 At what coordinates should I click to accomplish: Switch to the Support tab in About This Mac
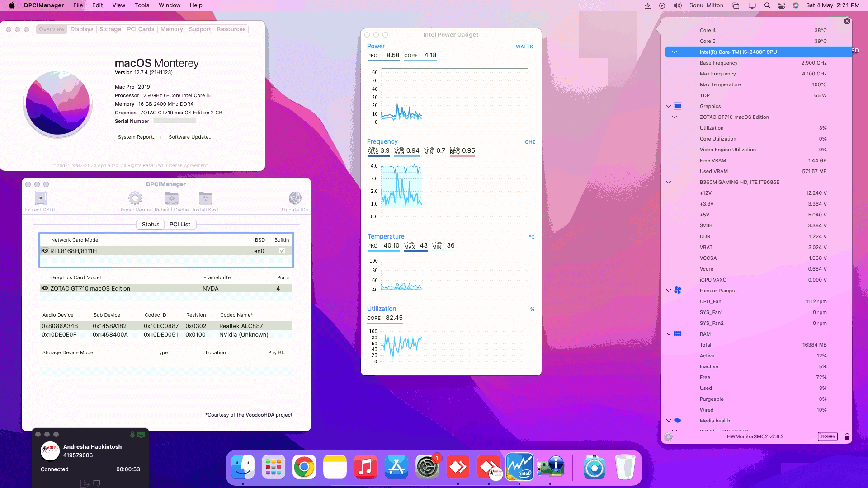[200, 29]
